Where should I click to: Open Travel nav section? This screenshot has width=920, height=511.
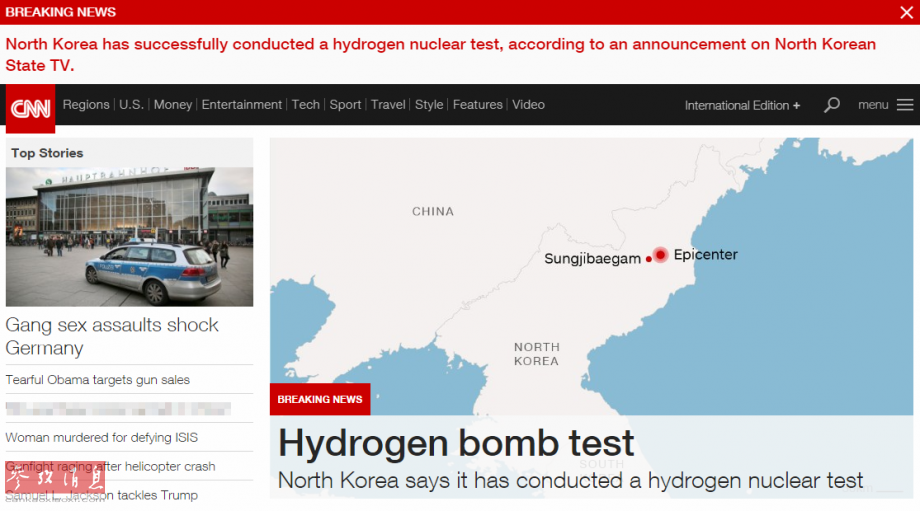pos(388,104)
